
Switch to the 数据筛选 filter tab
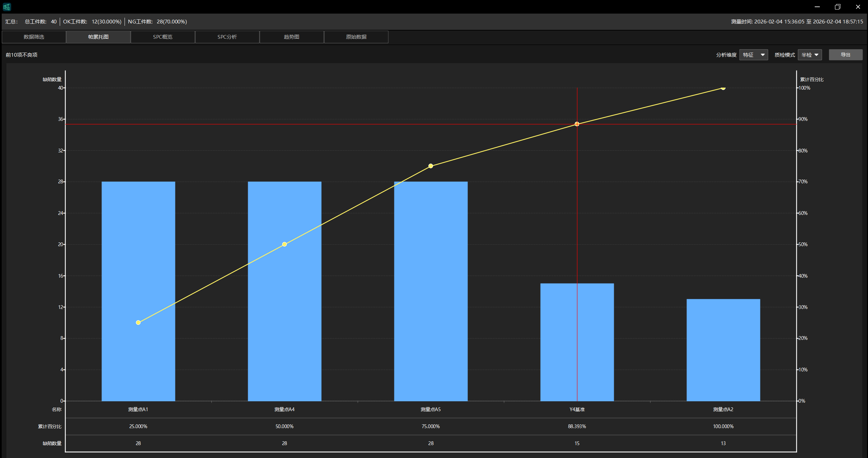click(34, 37)
